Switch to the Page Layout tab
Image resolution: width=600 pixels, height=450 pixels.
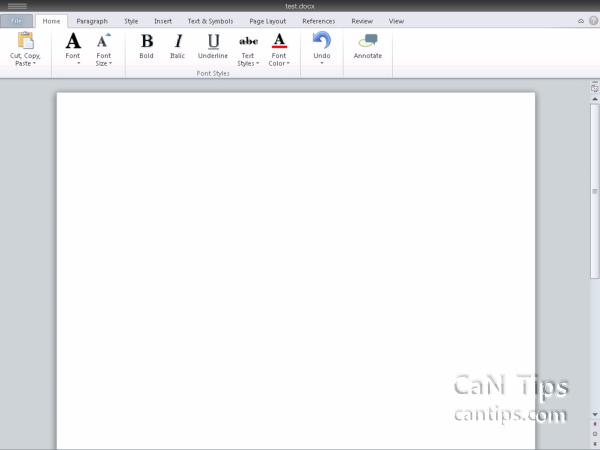[267, 21]
